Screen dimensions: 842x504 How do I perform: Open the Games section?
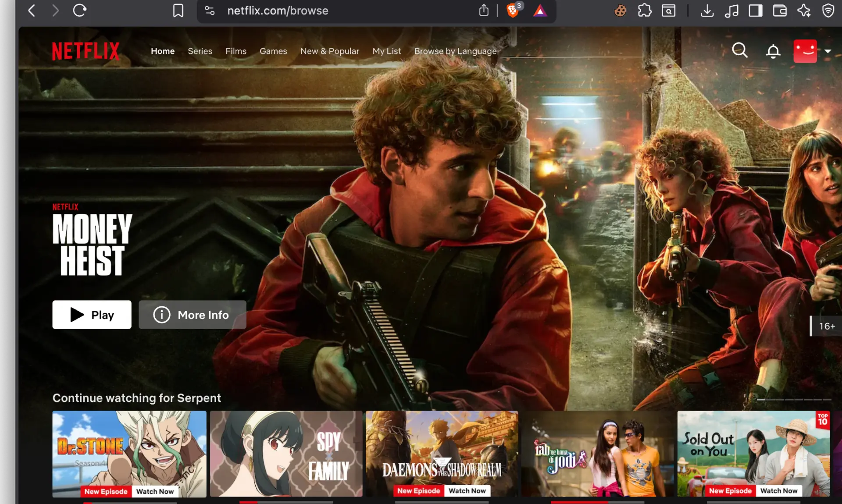(273, 51)
